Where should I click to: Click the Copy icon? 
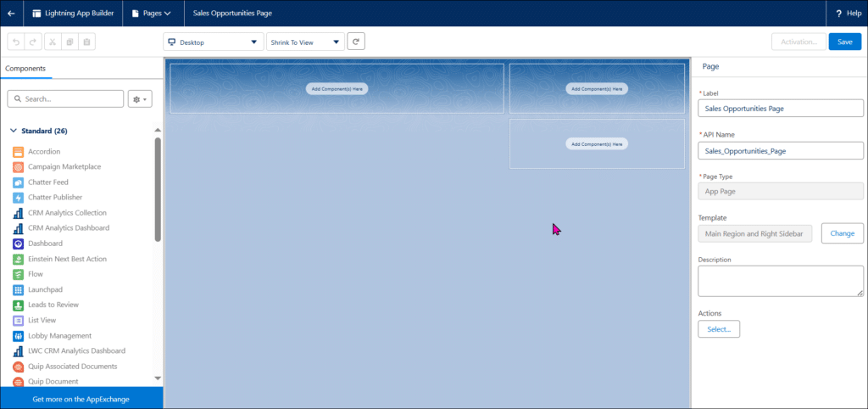70,42
